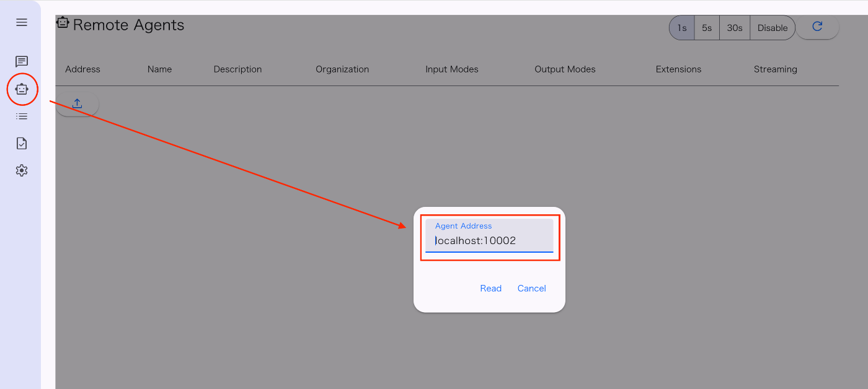Click the Name column header

click(x=159, y=69)
